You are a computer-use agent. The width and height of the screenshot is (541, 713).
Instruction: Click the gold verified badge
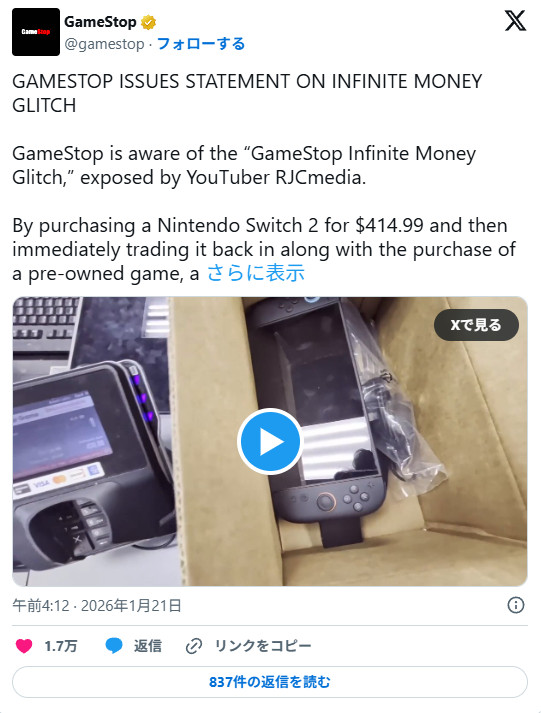[x=148, y=22]
